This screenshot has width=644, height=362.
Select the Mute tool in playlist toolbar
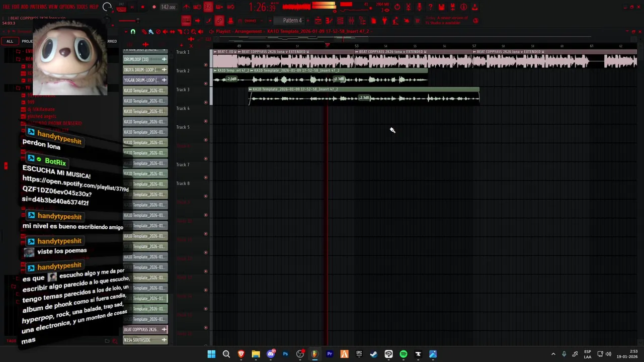165,32
